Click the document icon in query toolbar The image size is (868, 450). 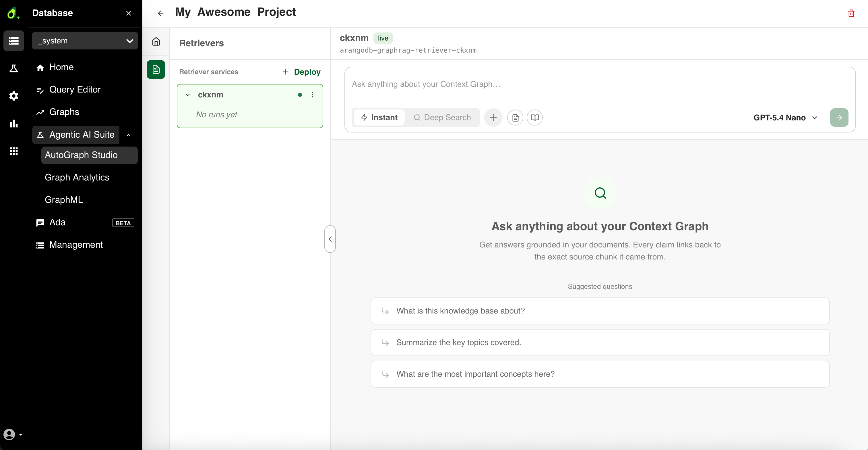pyautogui.click(x=515, y=118)
